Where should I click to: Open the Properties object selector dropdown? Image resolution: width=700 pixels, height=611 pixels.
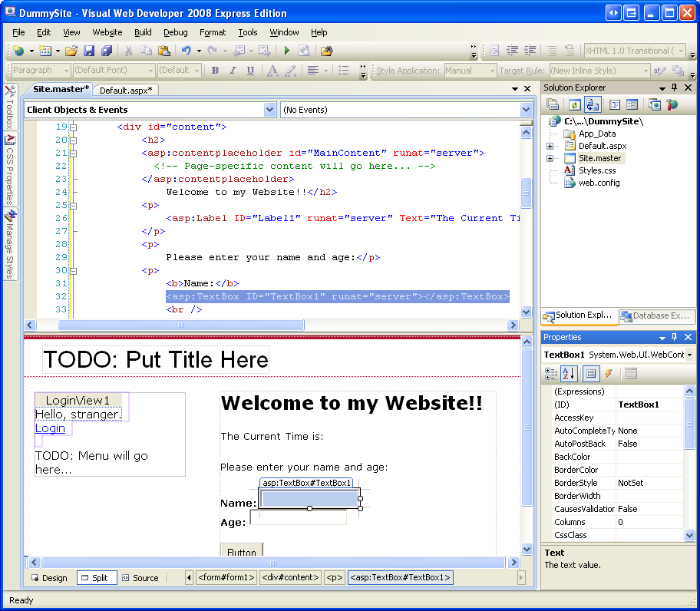point(689,355)
